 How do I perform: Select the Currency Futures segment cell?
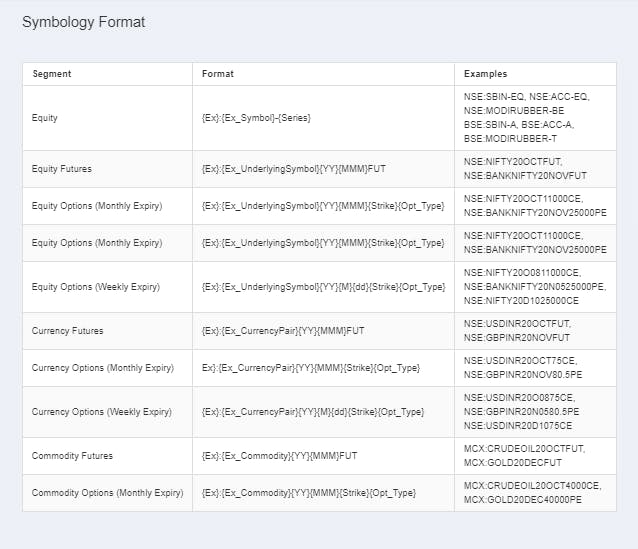tap(67, 331)
